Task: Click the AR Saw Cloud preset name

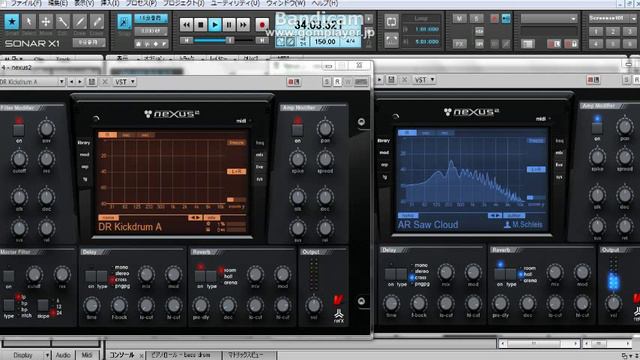Action: click(428, 225)
